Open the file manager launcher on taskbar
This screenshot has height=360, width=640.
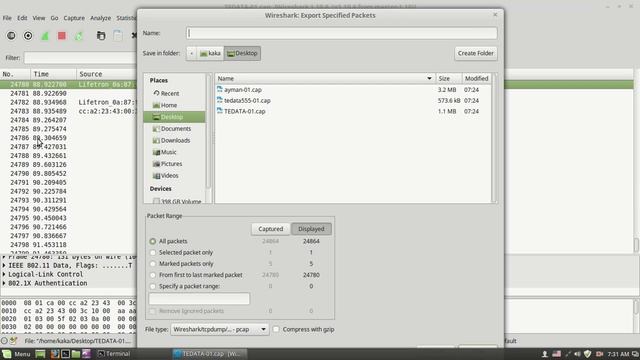76,354
